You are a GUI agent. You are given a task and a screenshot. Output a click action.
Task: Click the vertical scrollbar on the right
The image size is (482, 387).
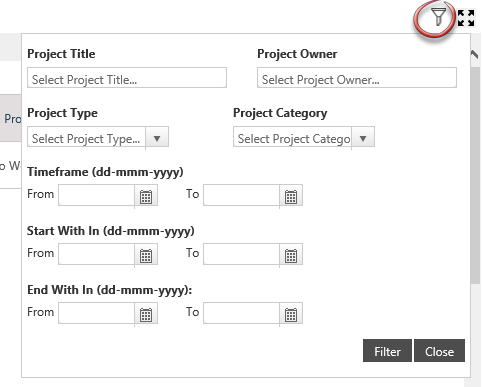475,173
